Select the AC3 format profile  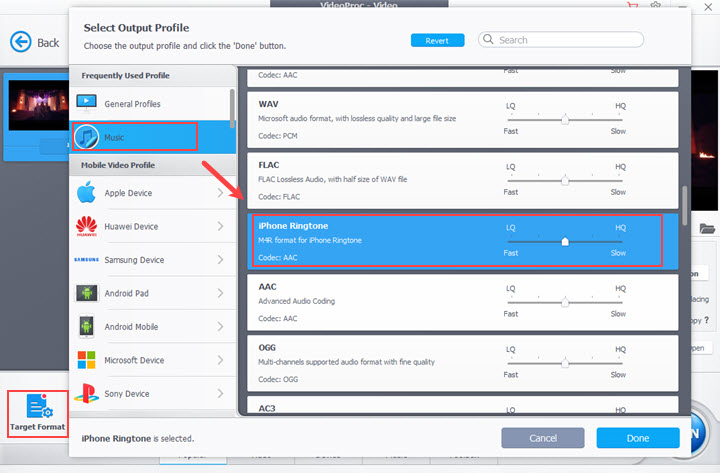tap(462, 405)
